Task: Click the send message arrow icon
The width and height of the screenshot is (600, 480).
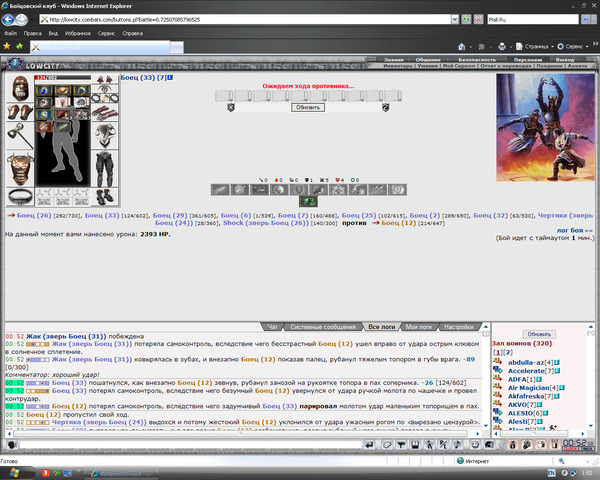Action: pyautogui.click(x=369, y=444)
